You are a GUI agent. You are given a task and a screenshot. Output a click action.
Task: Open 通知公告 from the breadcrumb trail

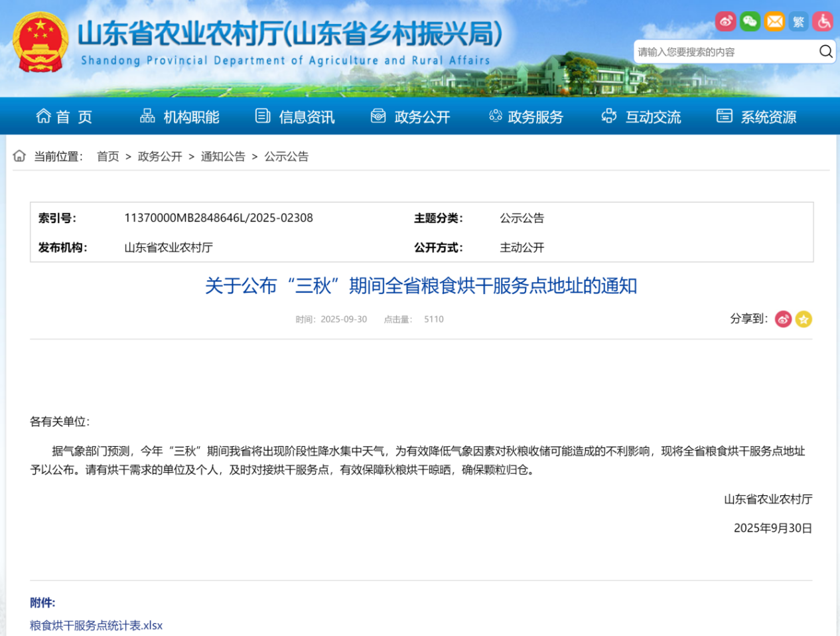pos(223,156)
